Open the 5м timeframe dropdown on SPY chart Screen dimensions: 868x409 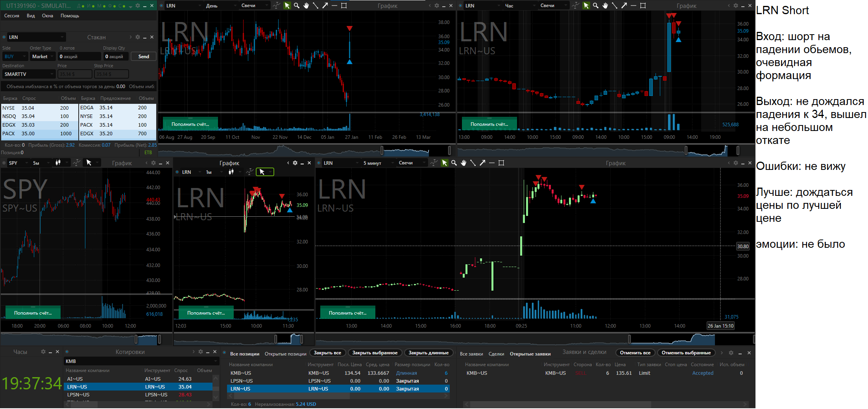point(41,163)
